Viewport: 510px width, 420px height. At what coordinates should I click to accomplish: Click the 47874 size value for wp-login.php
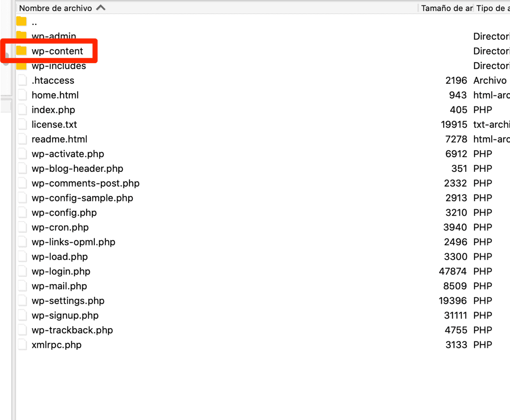[x=453, y=272]
